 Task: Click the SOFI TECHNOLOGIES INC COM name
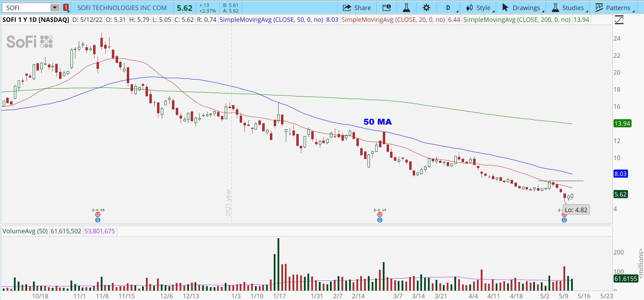122,8
